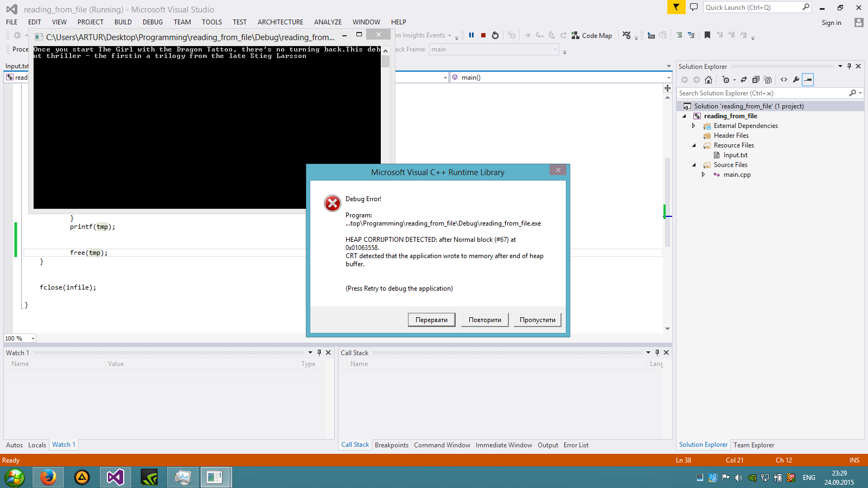Click the bookmark toggle icon in toolbar
This screenshot has width=868, height=488.
pyautogui.click(x=707, y=35)
